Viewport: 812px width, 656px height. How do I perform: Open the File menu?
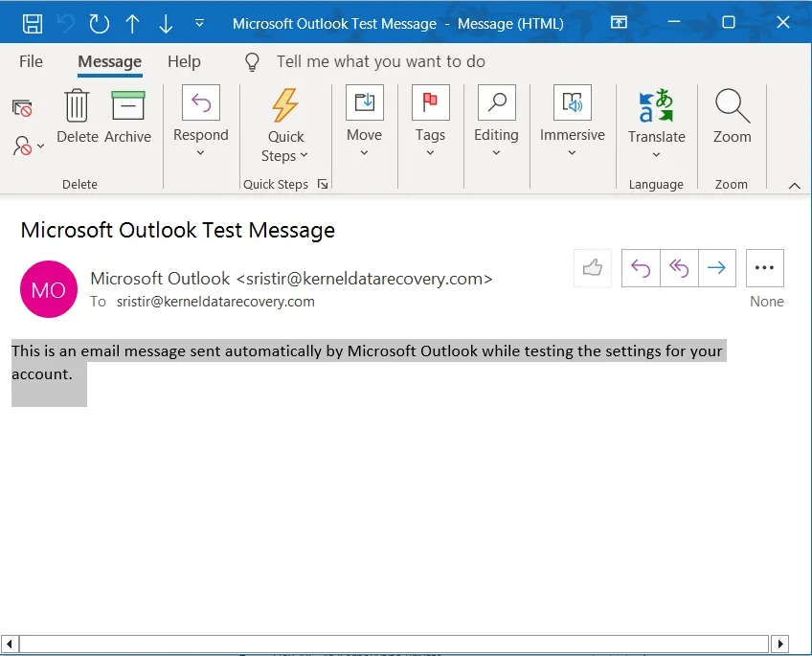(31, 61)
